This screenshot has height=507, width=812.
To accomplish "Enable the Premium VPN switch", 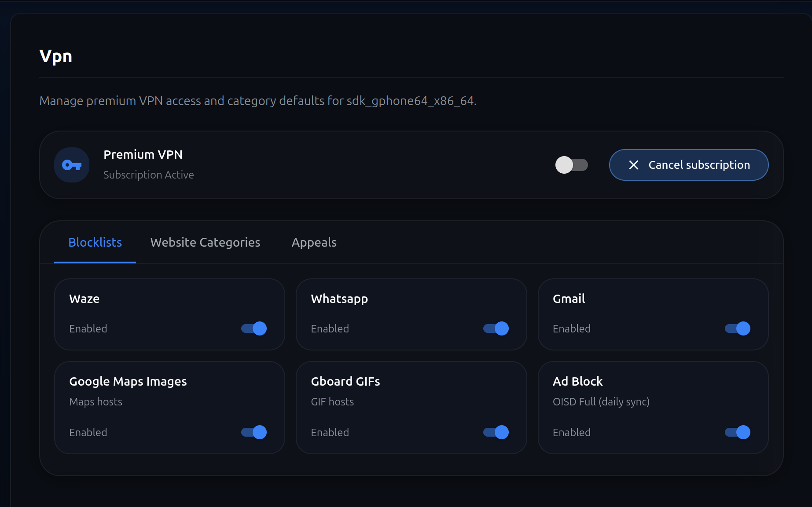I will [571, 165].
